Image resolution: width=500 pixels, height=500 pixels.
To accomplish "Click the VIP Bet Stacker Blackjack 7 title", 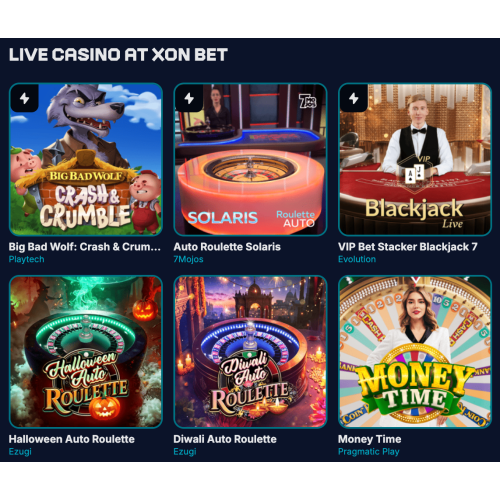I will [x=408, y=247].
